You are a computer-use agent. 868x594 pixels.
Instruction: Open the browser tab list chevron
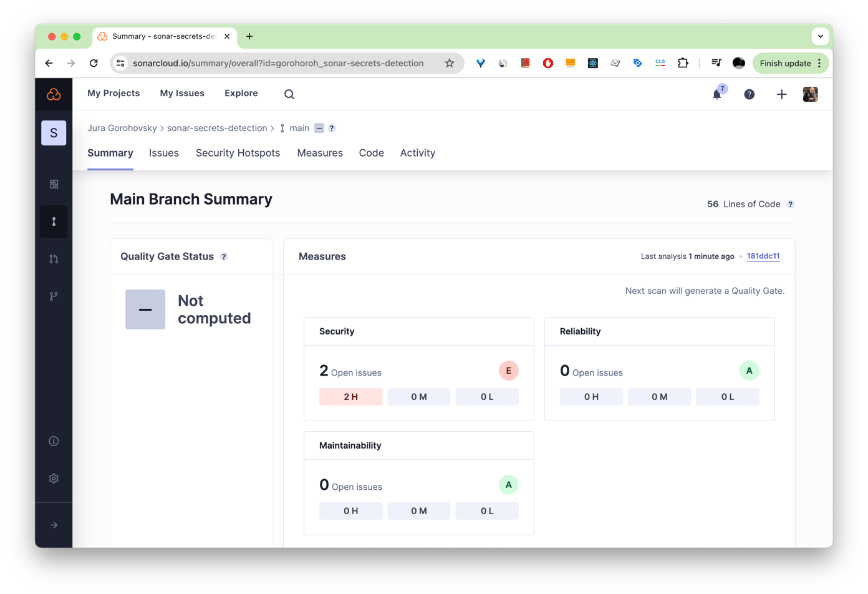click(821, 36)
